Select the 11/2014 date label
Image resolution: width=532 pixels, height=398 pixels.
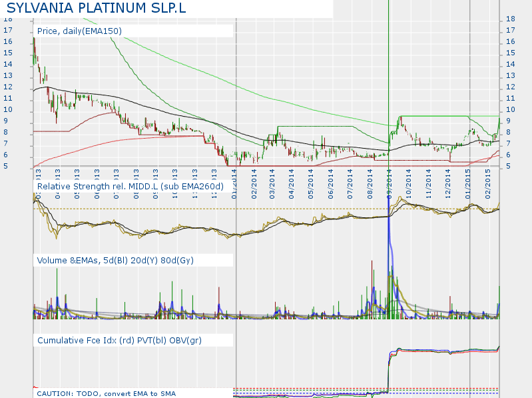pyautogui.click(x=428, y=184)
